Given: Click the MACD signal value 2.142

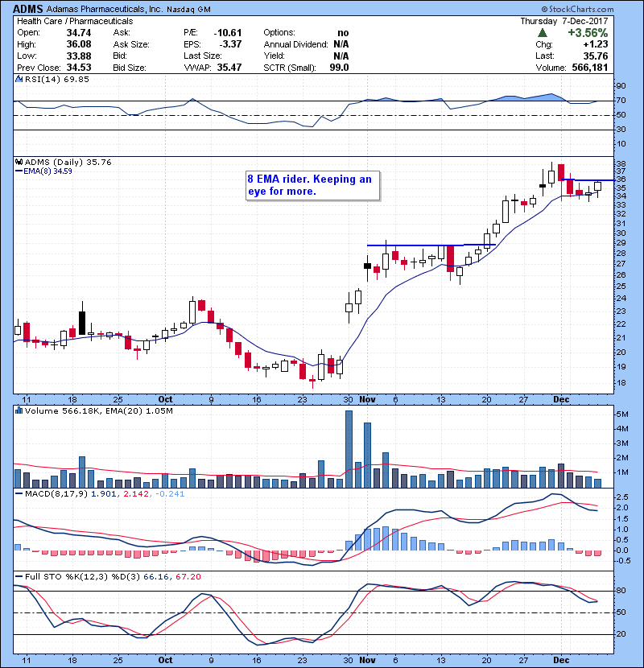Looking at the screenshot, I should tap(136, 494).
